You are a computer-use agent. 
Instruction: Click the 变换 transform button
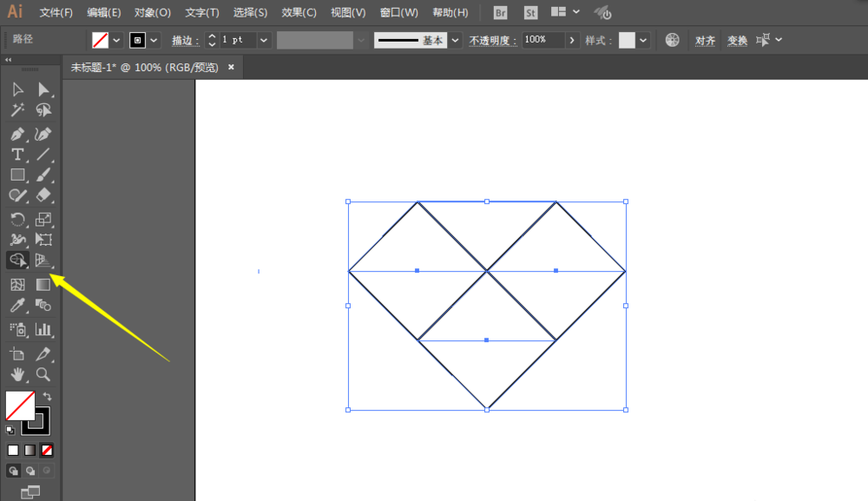click(737, 41)
